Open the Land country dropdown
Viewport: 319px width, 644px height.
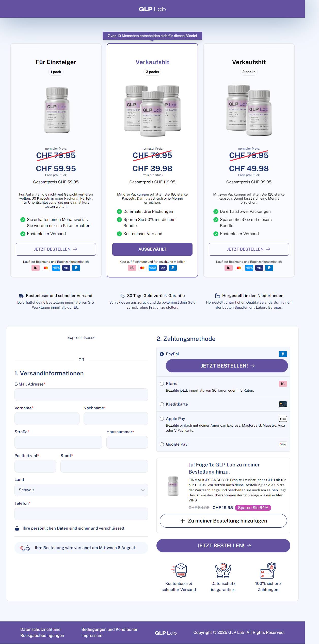(x=81, y=490)
